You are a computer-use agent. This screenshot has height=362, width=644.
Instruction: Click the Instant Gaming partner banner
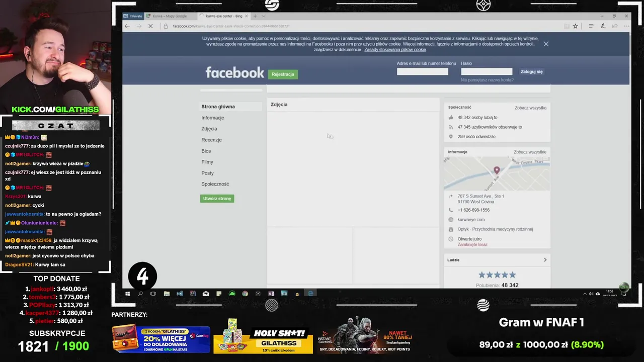(365, 335)
